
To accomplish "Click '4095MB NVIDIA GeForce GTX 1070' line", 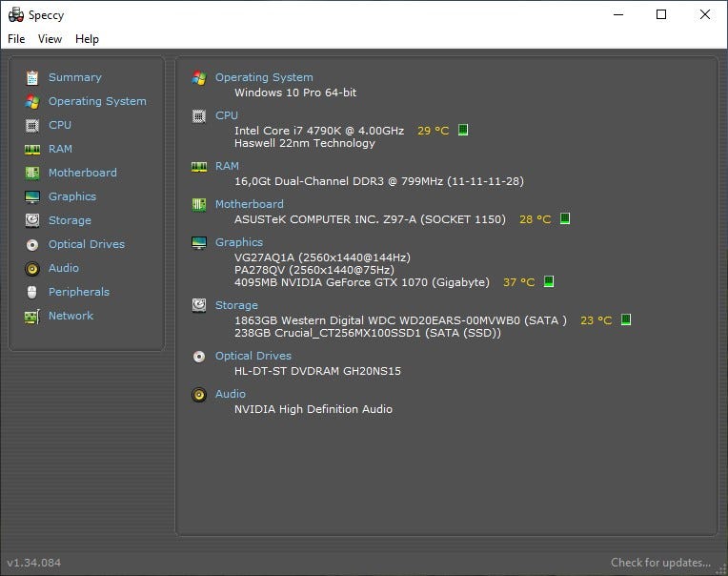I will point(362,282).
